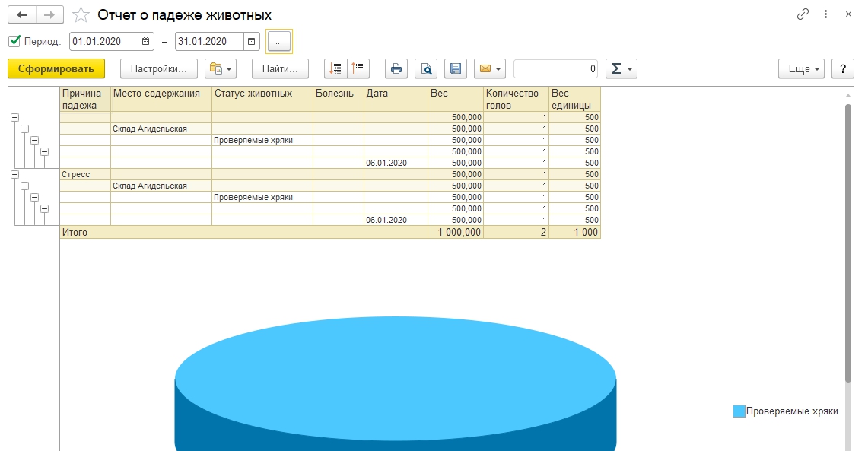This screenshot has width=868, height=451.
Task: Open calendar for the start date 01.01.2020
Action: pos(145,42)
